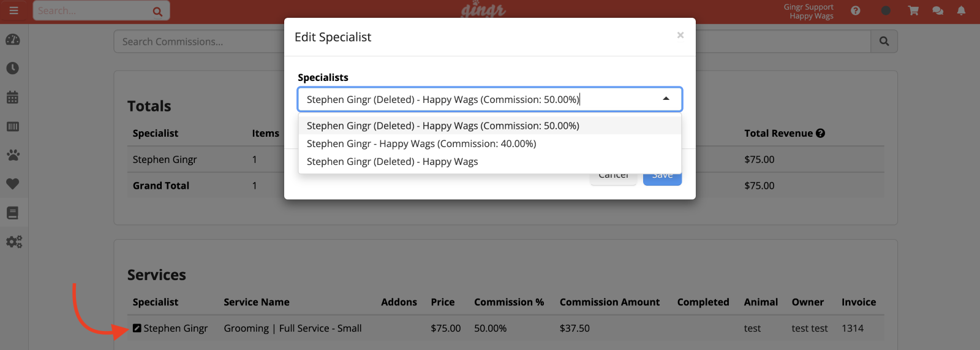Image resolution: width=980 pixels, height=350 pixels.
Task: Click the Owner column header
Action: 807,302
